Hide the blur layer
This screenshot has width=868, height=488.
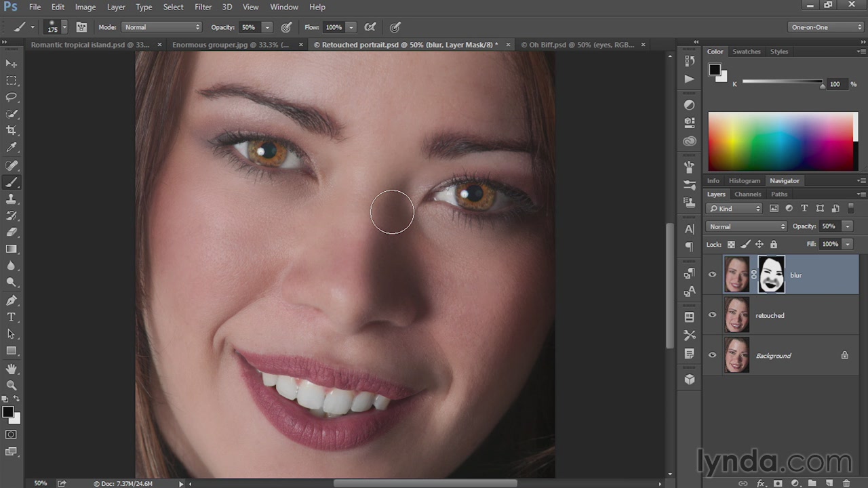click(712, 274)
